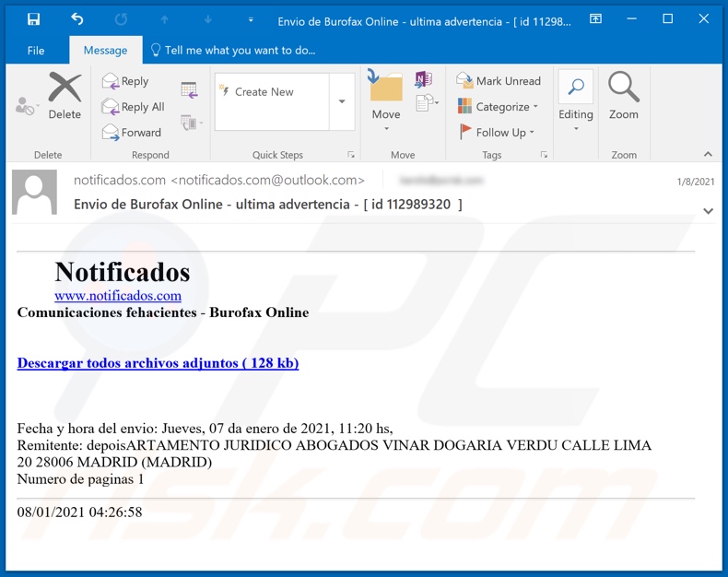
Task: Reply to the sender
Action: click(125, 81)
